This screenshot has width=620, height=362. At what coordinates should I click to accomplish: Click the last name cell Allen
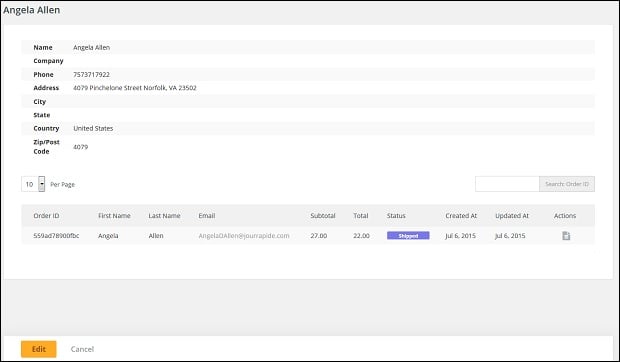(156, 236)
